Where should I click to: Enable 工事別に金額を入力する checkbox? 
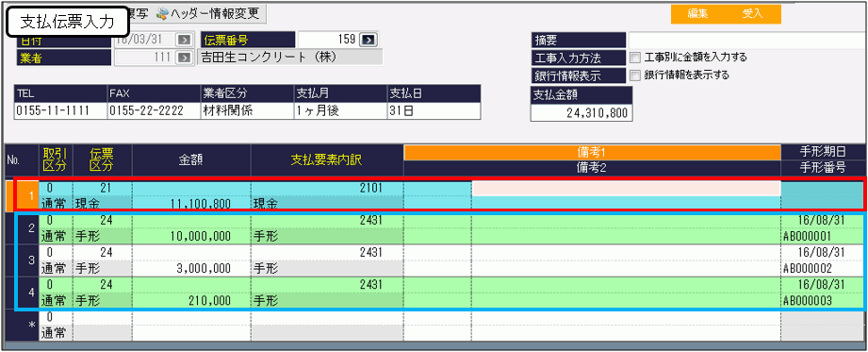(634, 58)
